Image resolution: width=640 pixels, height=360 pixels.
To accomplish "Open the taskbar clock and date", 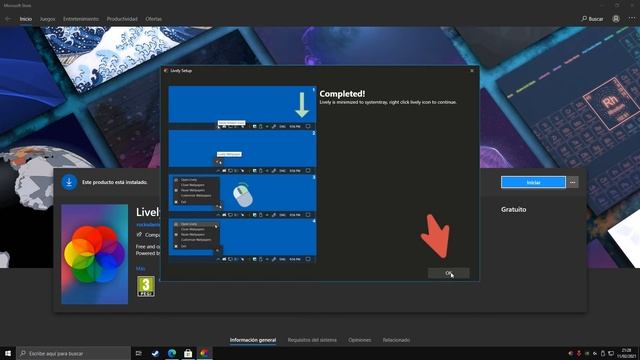I will click(626, 353).
